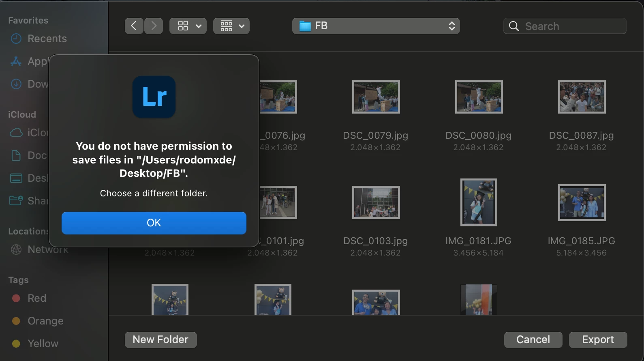This screenshot has width=644, height=361.
Task: Open the icon view options dropdown
Action: [x=188, y=26]
